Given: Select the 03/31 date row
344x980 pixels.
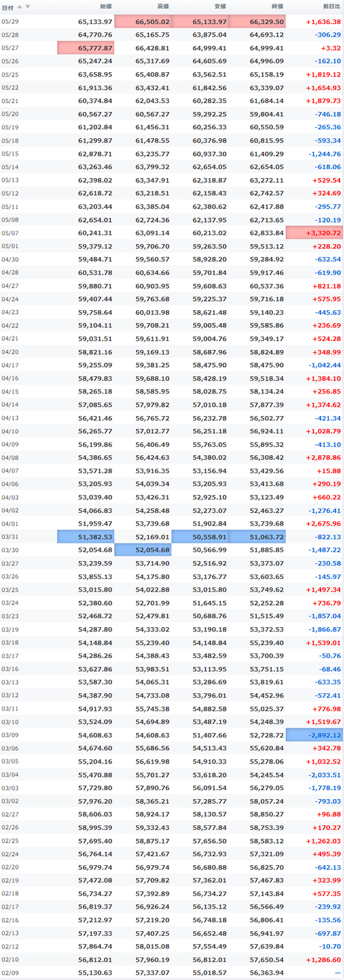Looking at the screenshot, I should point(172,536).
